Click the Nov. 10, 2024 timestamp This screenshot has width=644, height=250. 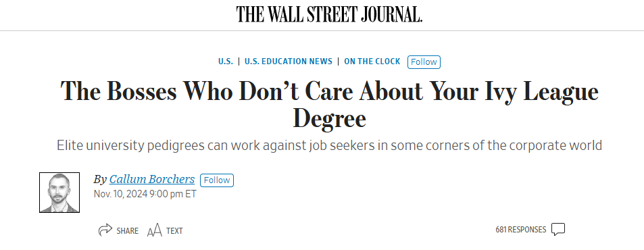[x=145, y=194]
